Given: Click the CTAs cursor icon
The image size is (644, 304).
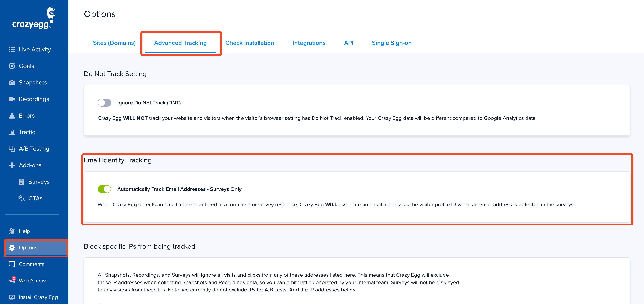Looking at the screenshot, I should (x=22, y=198).
